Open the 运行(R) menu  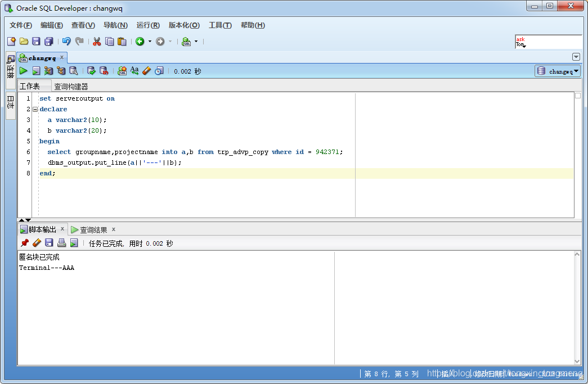coord(148,25)
